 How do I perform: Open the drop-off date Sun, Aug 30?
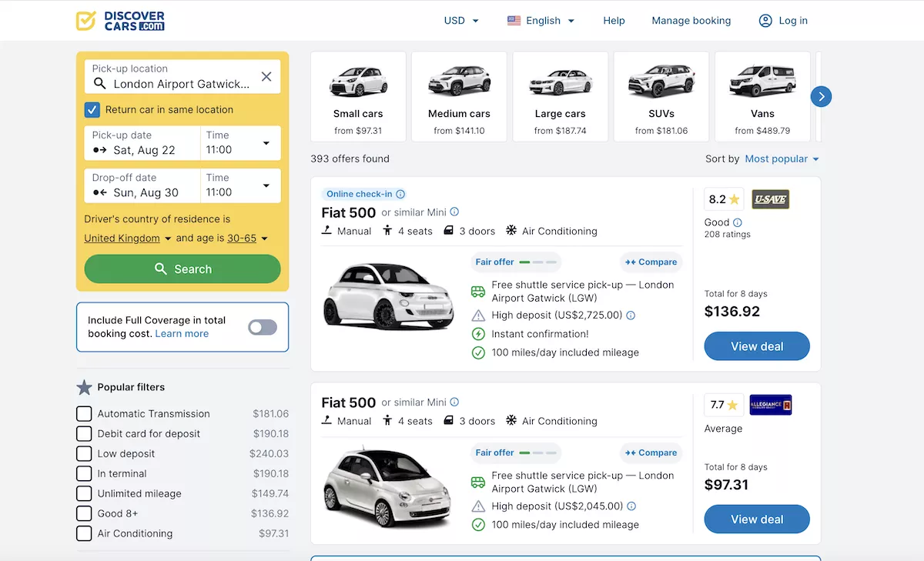coord(142,185)
